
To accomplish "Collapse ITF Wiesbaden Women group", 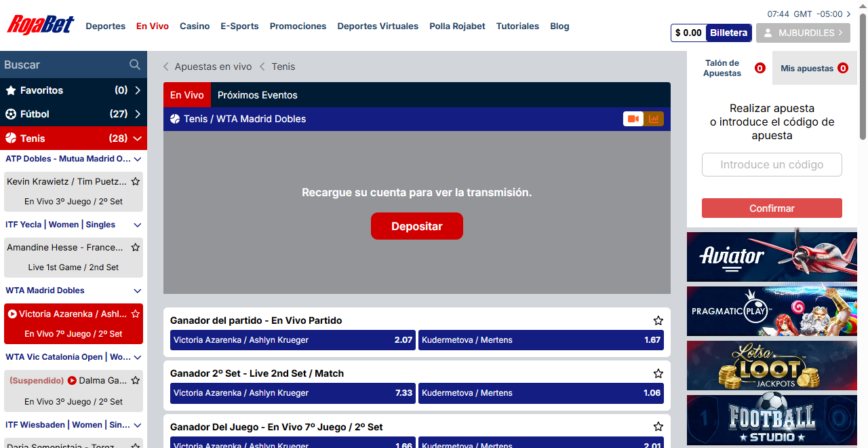I will point(138,425).
